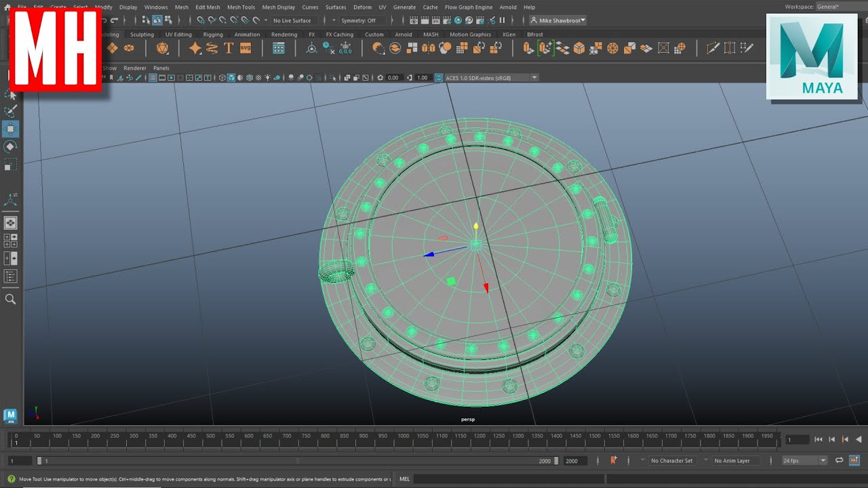Click the Platonic Solid shelf icon
This screenshot has width=868, height=488.
coord(162,48)
